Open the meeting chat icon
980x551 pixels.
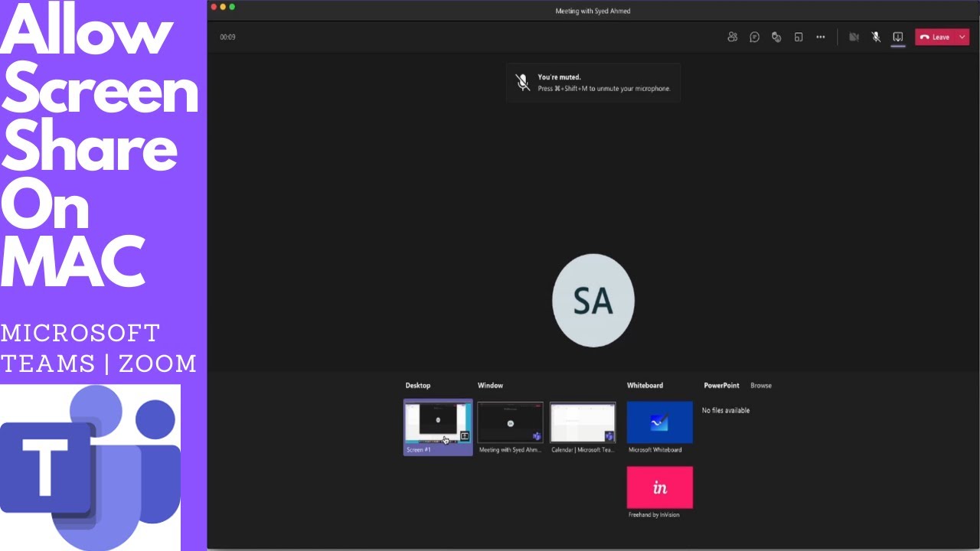tap(754, 37)
